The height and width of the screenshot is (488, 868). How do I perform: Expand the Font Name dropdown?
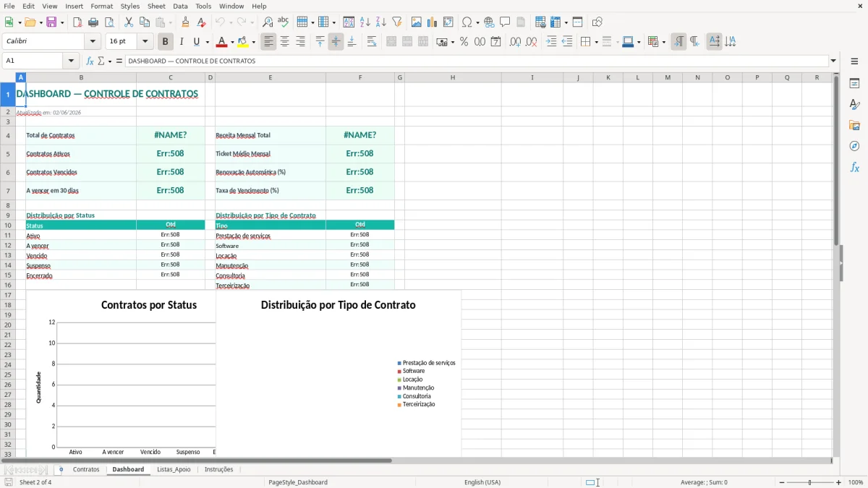tap(92, 42)
